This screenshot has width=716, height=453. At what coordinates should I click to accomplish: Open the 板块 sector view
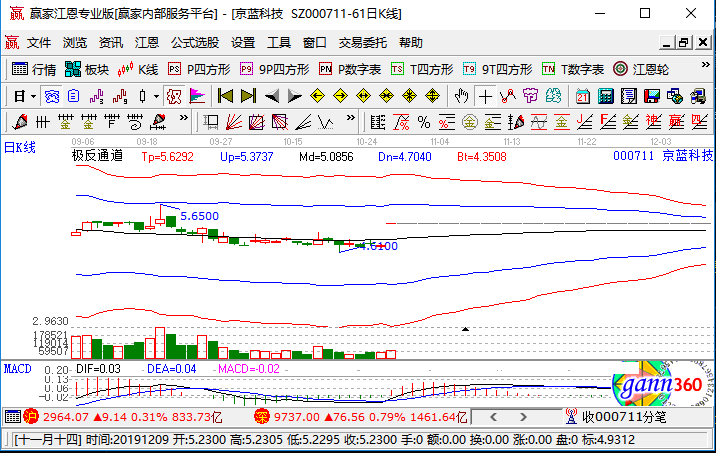(x=87, y=69)
